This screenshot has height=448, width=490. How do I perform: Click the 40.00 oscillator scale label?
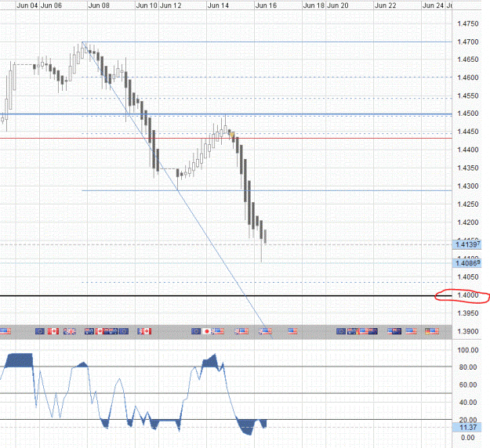click(468, 403)
